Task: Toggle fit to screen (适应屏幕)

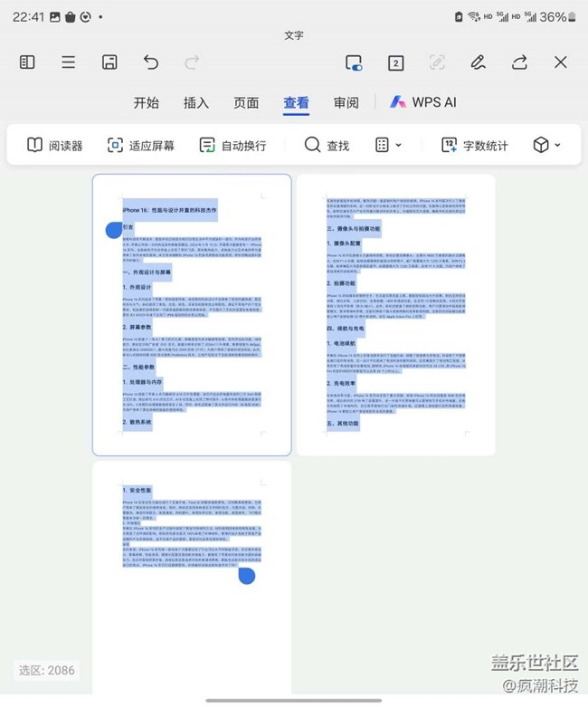Action: pyautogui.click(x=140, y=146)
